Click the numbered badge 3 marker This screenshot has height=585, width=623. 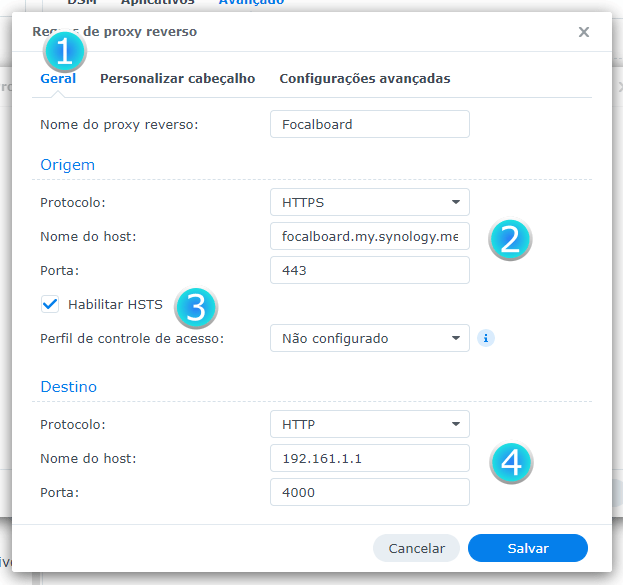pos(196,307)
